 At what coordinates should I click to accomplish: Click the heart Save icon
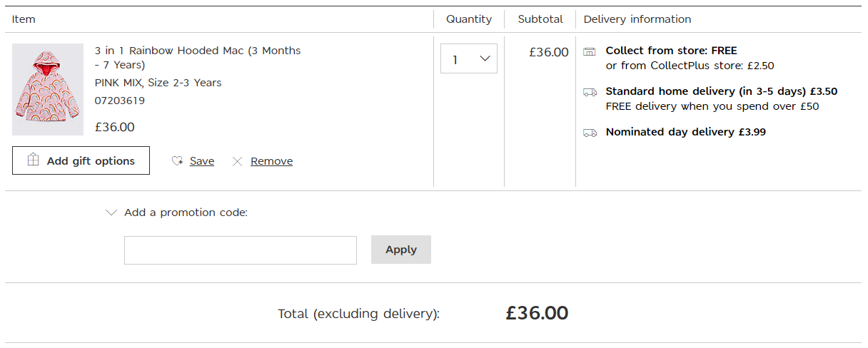177,161
